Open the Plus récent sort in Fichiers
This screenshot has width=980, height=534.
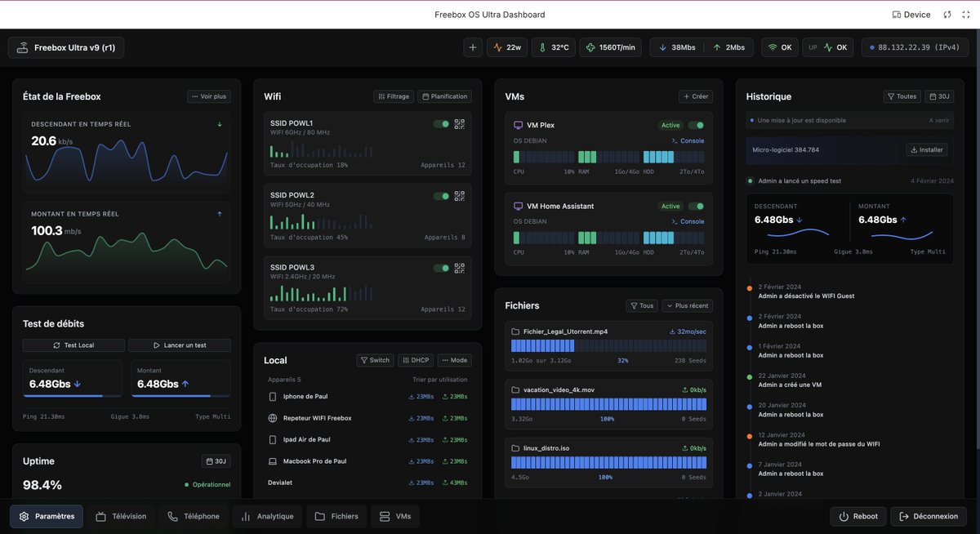pos(688,306)
